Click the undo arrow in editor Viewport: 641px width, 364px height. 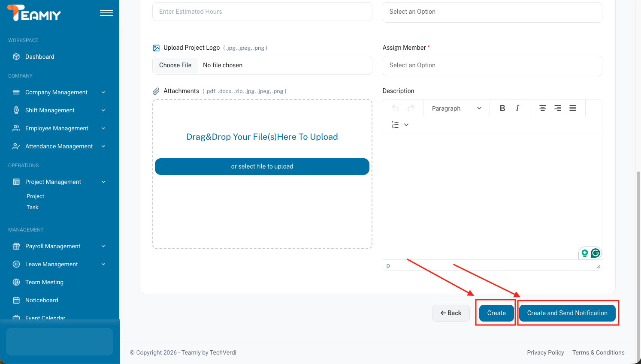pyautogui.click(x=395, y=108)
